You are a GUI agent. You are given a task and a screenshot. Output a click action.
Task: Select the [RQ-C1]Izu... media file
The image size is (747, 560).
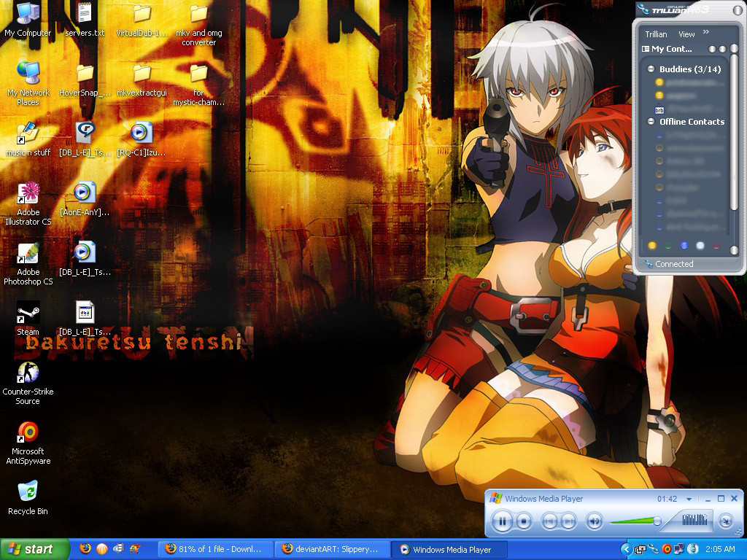142,139
